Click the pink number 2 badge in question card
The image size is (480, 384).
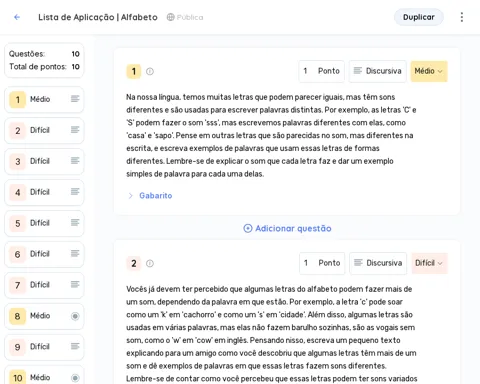[134, 263]
